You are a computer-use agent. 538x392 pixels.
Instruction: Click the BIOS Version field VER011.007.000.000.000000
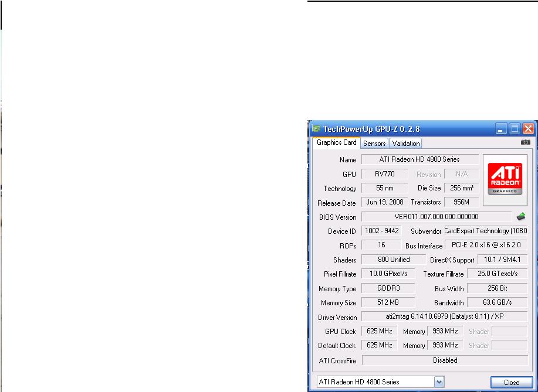click(437, 217)
